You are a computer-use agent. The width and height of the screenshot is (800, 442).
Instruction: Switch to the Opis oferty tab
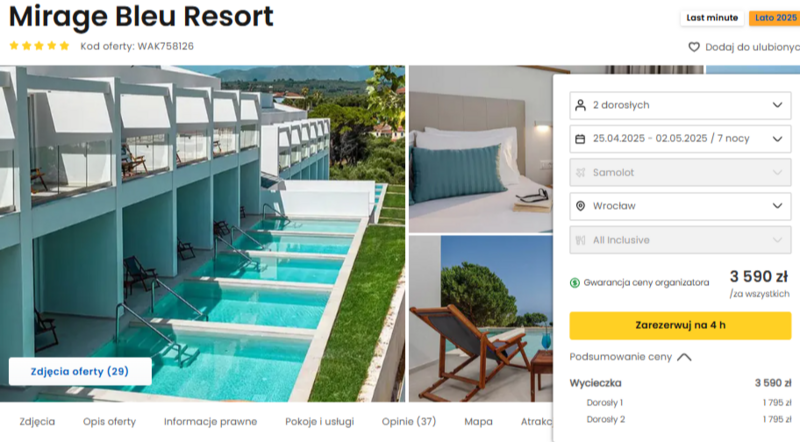[109, 422]
